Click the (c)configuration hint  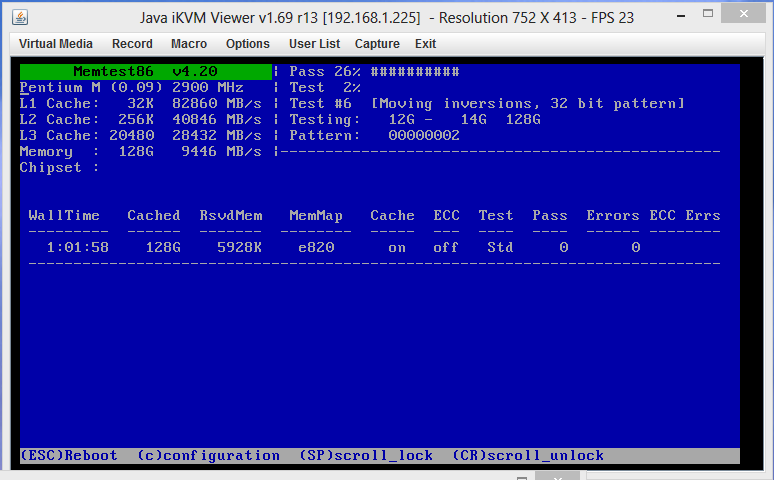pos(208,455)
